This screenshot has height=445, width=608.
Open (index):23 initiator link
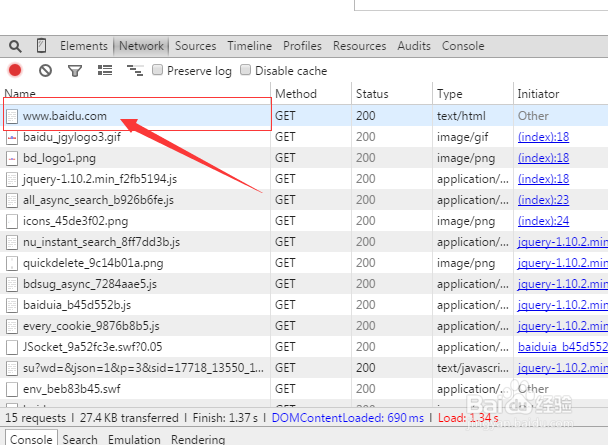click(543, 200)
